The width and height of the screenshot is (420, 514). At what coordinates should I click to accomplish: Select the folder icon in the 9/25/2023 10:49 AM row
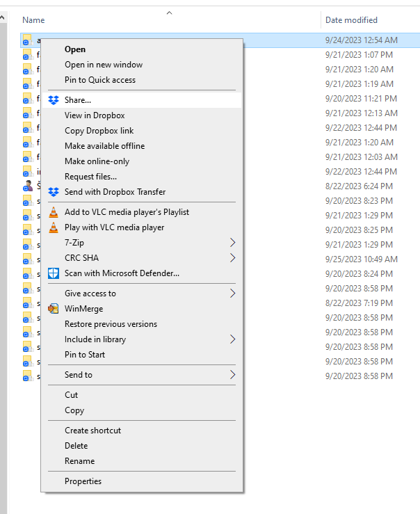[28, 259]
